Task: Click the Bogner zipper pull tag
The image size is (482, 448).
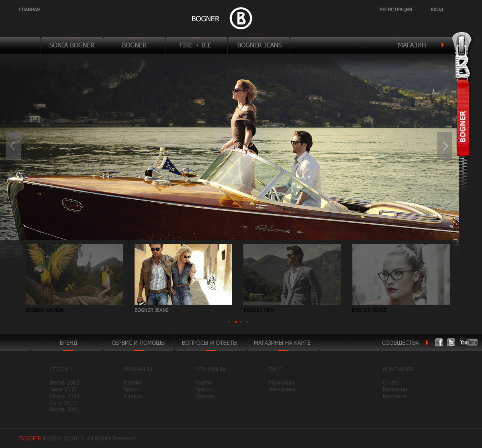Action: (x=462, y=117)
